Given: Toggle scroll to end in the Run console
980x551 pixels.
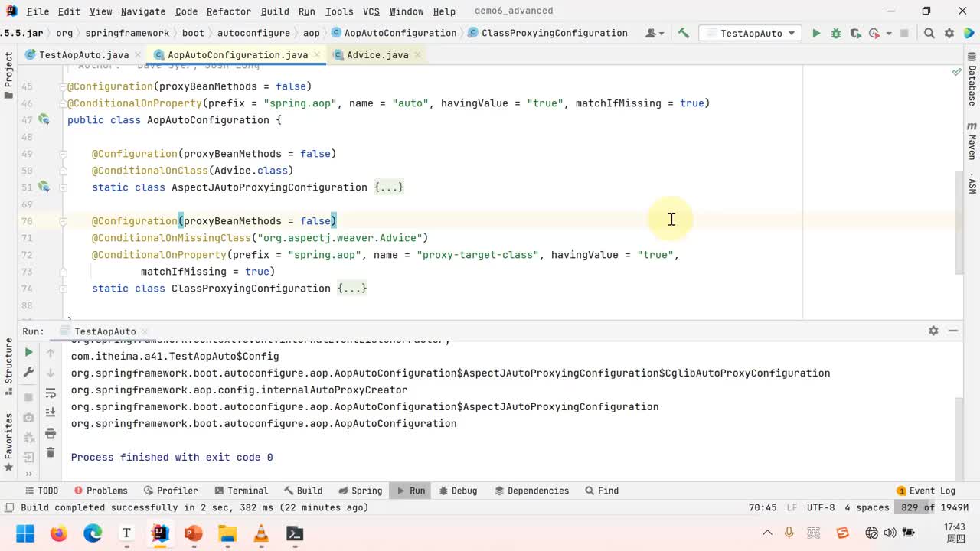Looking at the screenshot, I should [x=51, y=413].
